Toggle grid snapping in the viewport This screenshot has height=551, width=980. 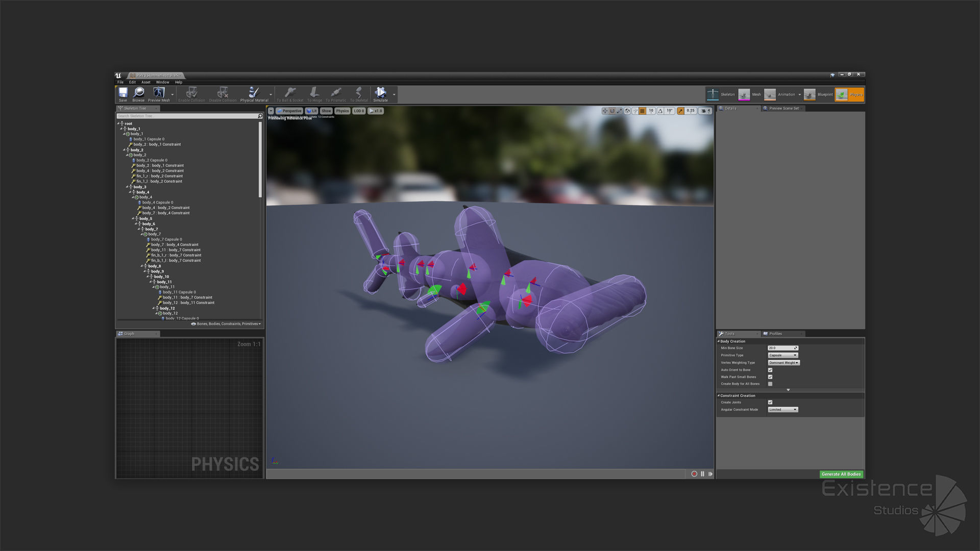tap(642, 111)
